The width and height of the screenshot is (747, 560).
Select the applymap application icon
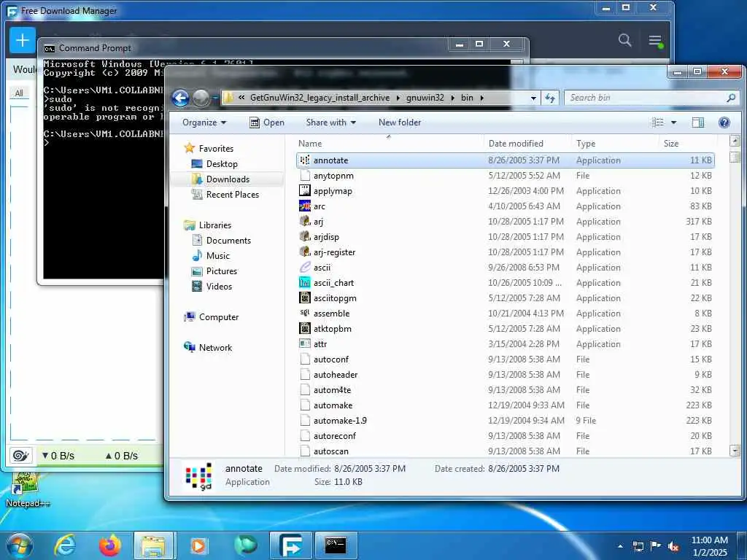(305, 190)
